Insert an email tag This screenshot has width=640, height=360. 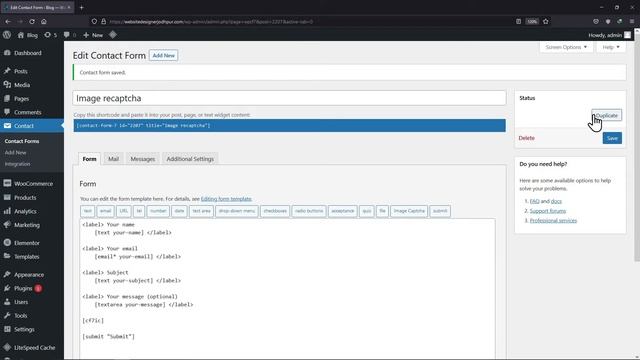point(105,211)
